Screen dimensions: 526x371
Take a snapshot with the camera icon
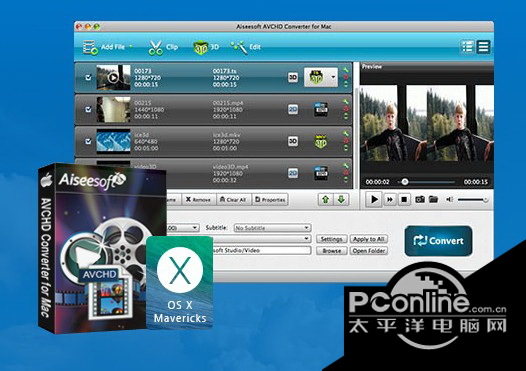pyautogui.click(x=420, y=200)
